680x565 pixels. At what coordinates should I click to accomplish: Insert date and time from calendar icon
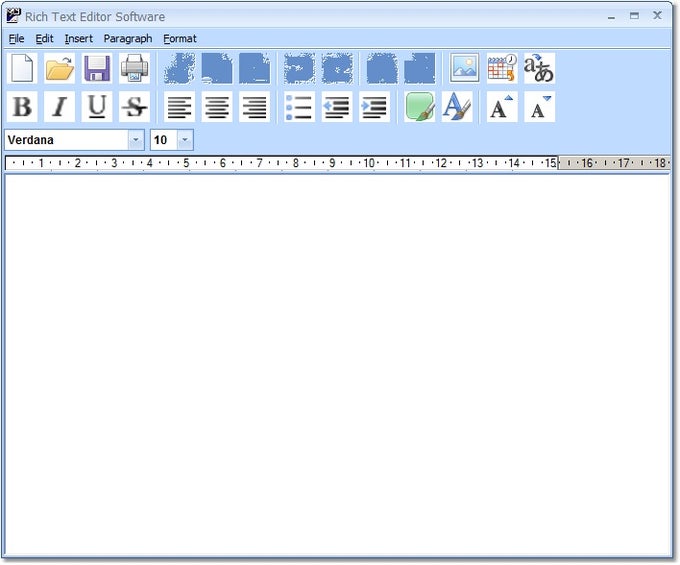pos(502,68)
